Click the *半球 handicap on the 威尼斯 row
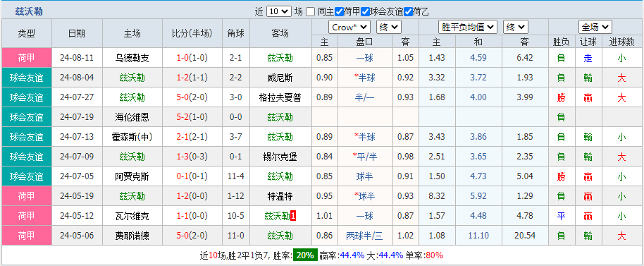Image resolution: width=644 pixels, height=266 pixels. pyautogui.click(x=365, y=78)
